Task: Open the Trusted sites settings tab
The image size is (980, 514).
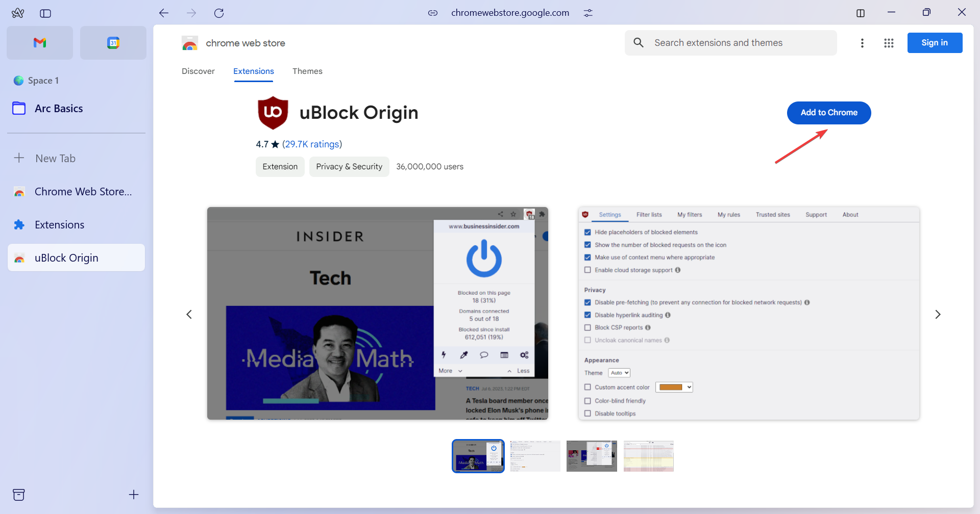Action: tap(773, 215)
